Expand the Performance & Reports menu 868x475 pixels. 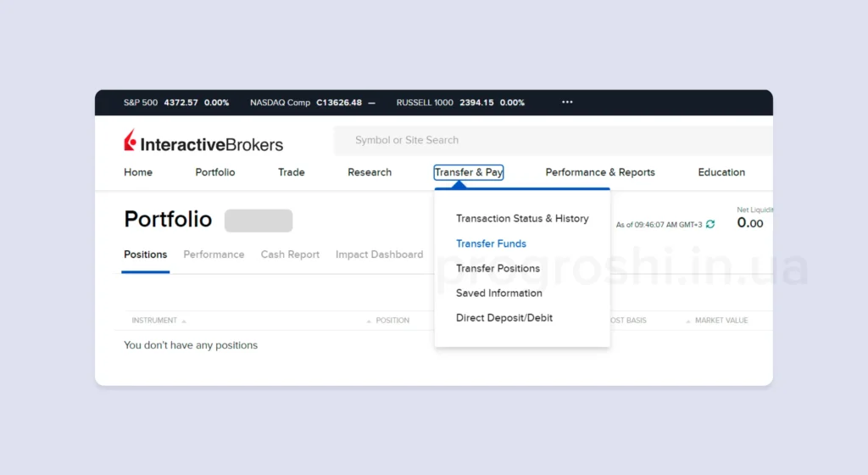pyautogui.click(x=600, y=172)
